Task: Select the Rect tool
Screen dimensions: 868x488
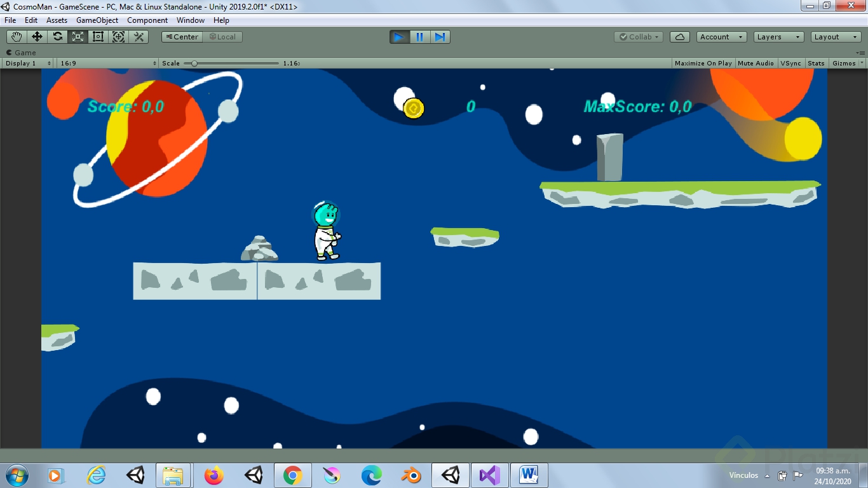Action: coord(98,37)
